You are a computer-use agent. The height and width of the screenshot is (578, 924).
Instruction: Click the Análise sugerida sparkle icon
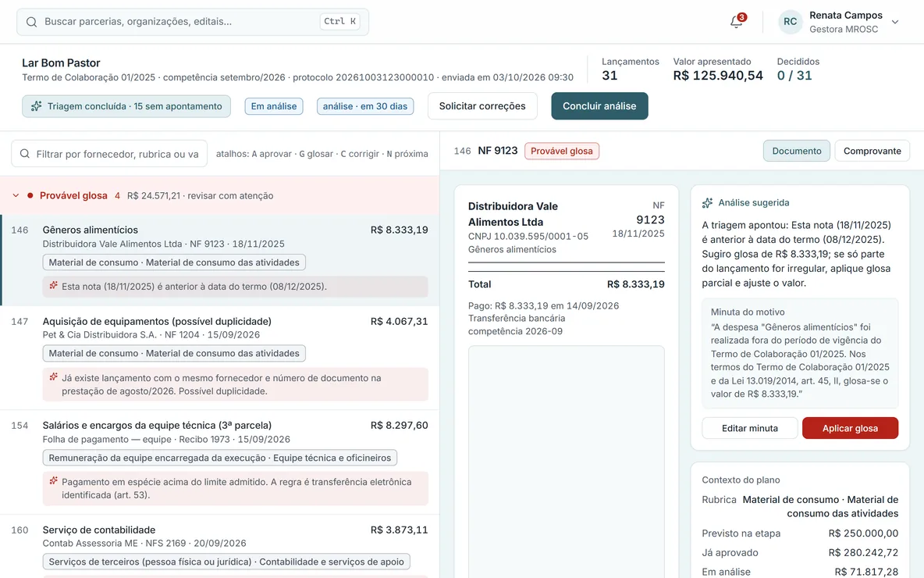(707, 203)
